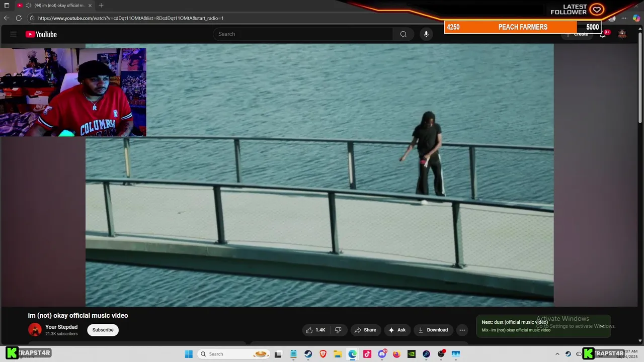
Task: Close the YouTube browser tab
Action: tap(90, 6)
